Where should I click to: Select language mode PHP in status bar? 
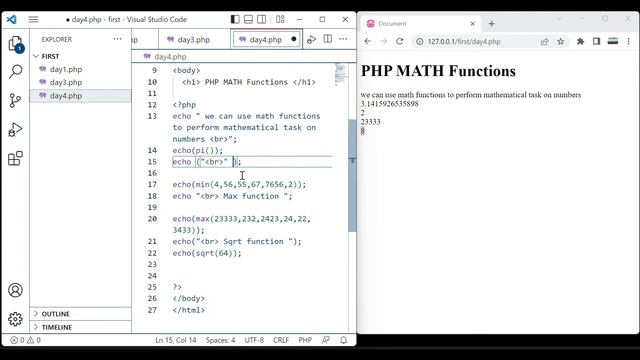pos(305,340)
